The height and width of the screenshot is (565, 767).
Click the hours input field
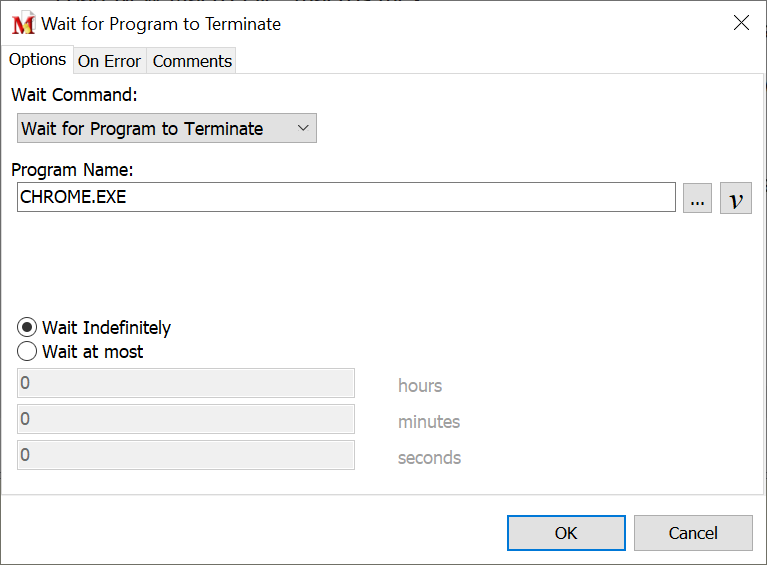click(x=186, y=383)
